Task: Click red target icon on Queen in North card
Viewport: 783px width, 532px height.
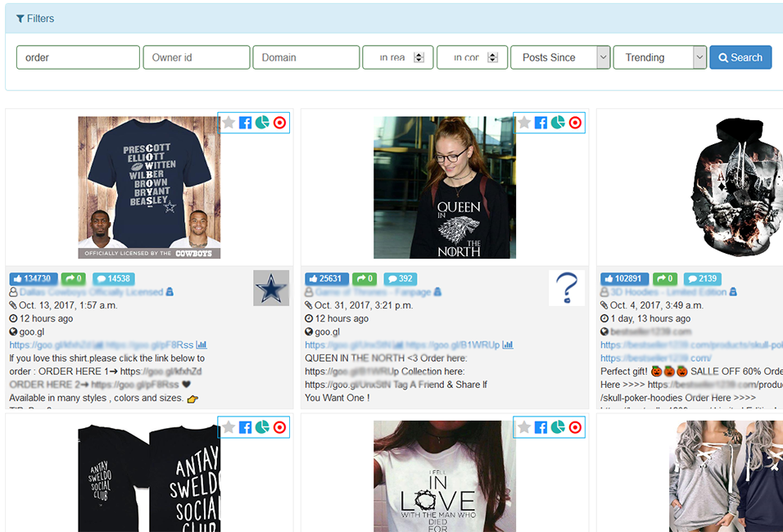Action: click(x=575, y=122)
